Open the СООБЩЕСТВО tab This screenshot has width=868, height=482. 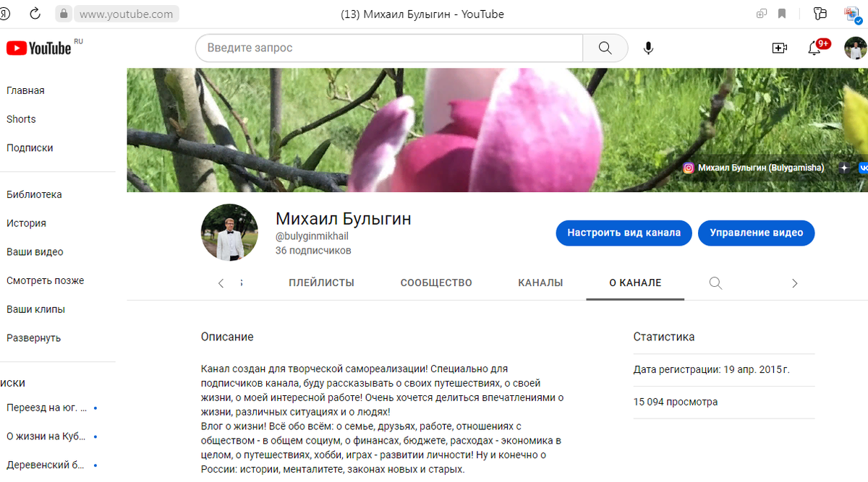[435, 283]
